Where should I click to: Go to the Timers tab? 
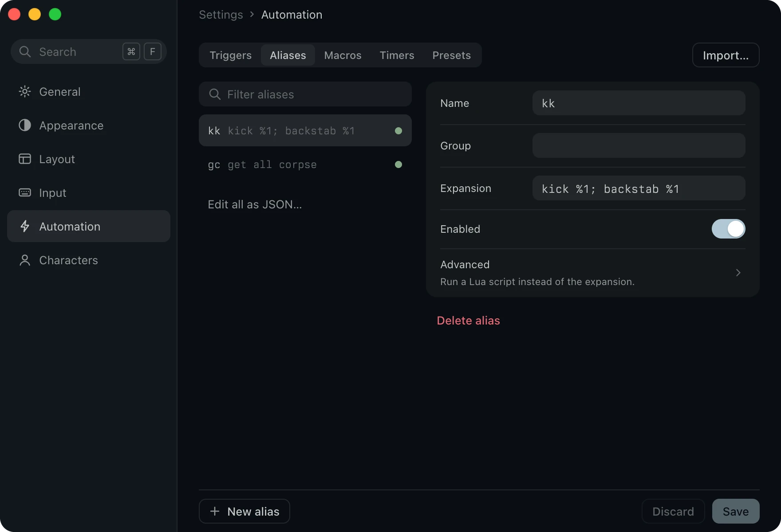pyautogui.click(x=397, y=55)
